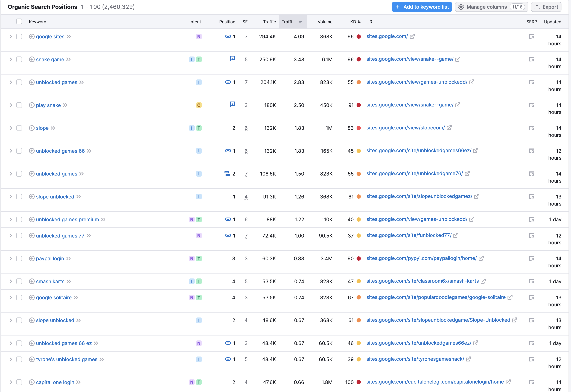This screenshot has height=392, width=571.
Task: View SERP snapshot for play snake row
Action: (x=531, y=105)
